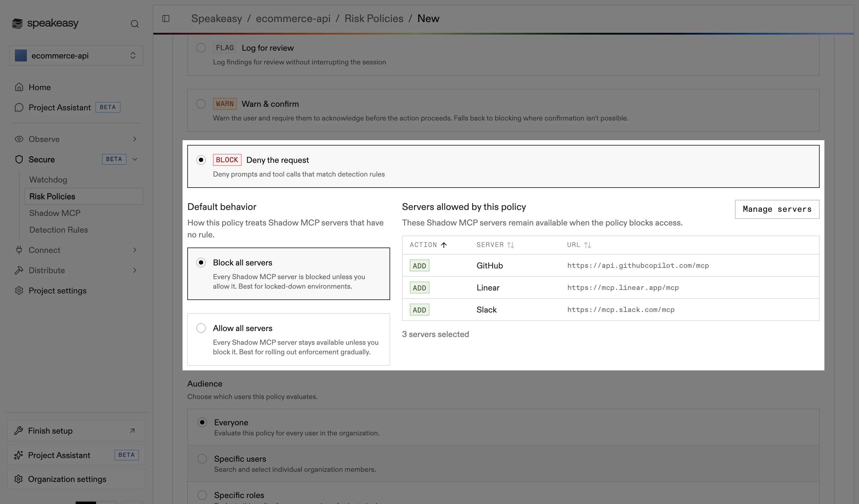Screen dimensions: 859x504
Task: Sort by URL column arrows
Action: (587, 245)
